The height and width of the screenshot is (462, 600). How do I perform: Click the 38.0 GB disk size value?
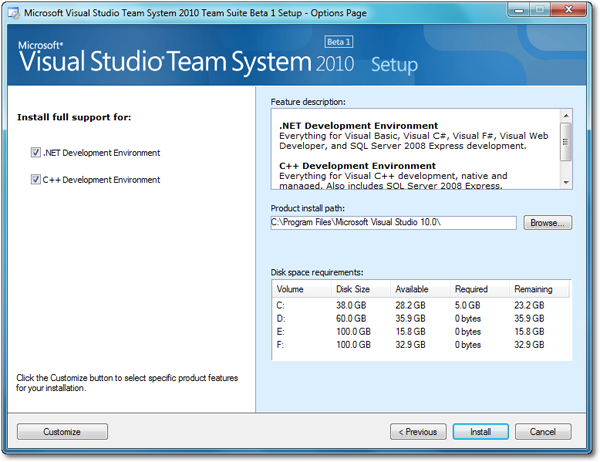point(351,305)
